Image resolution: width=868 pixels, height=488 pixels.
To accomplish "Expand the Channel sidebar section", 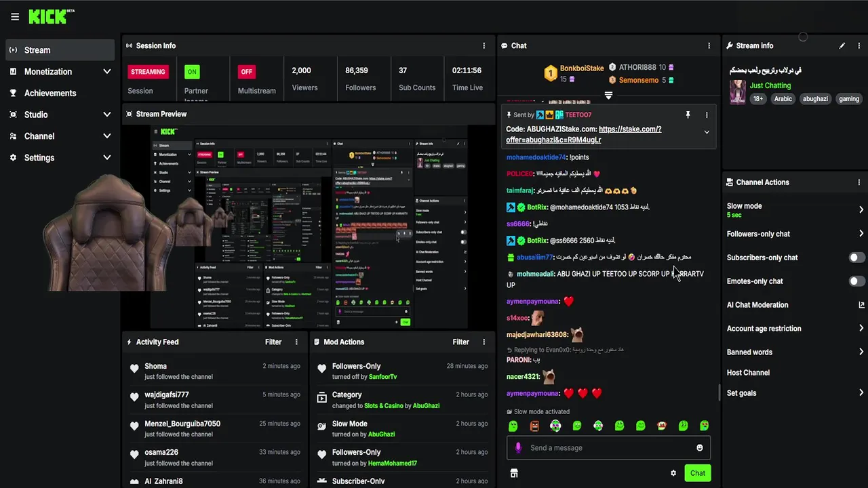I will pos(106,136).
